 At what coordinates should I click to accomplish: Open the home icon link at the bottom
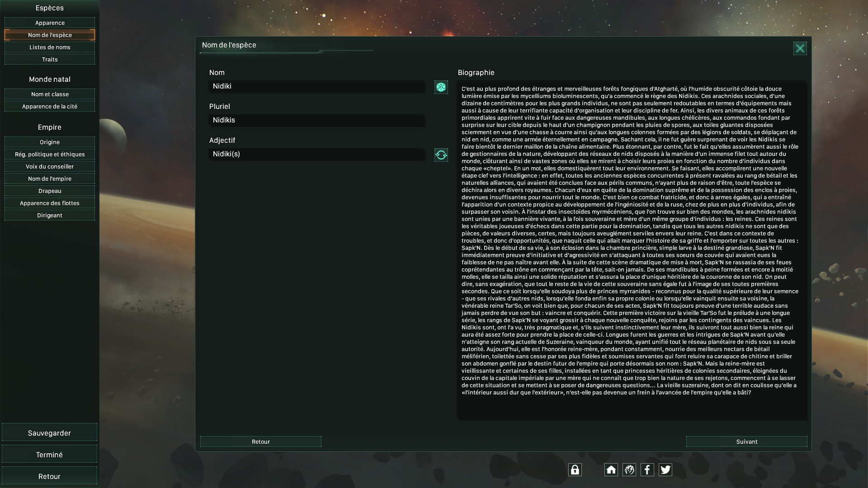tap(611, 470)
